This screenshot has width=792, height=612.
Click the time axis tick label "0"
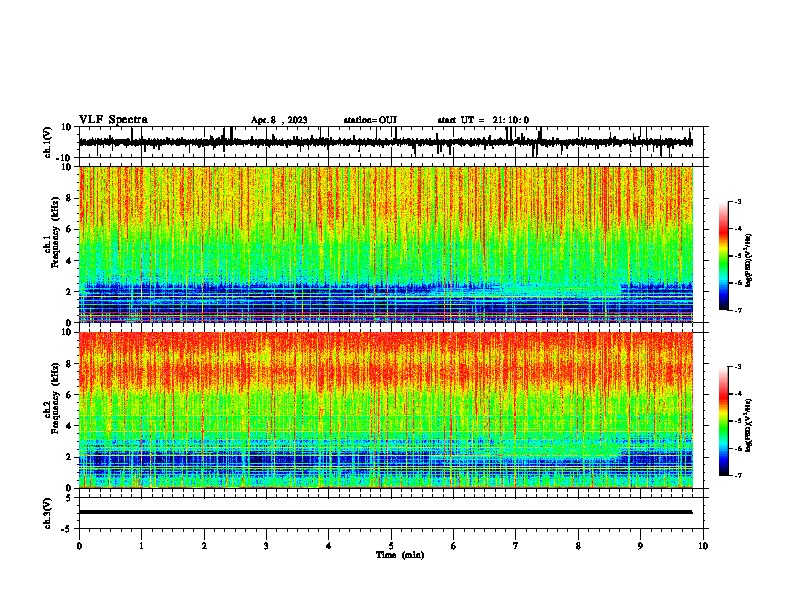tap(79, 546)
